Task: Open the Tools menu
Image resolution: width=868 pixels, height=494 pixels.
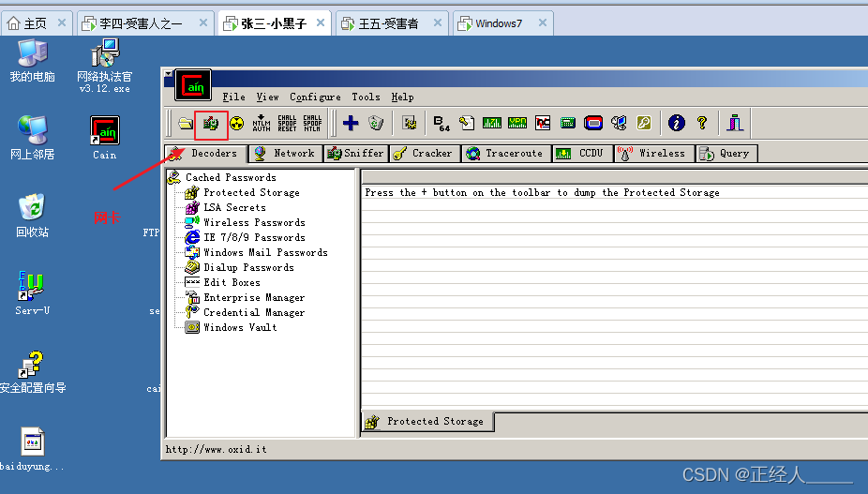Action: pos(366,97)
